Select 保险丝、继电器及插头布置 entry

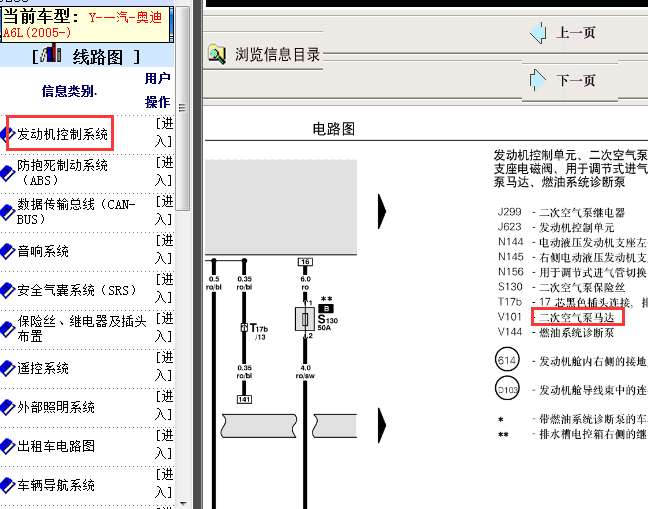click(x=82, y=329)
